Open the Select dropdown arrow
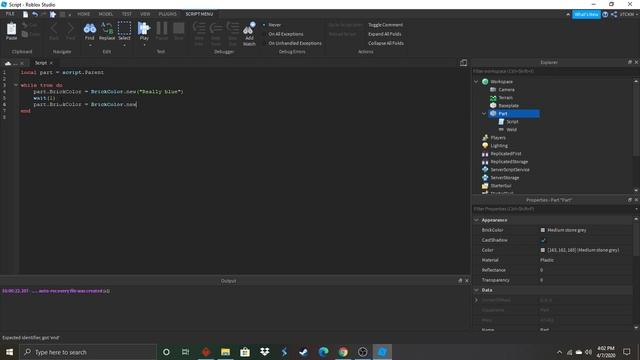This screenshot has width=640, height=360. (124, 45)
